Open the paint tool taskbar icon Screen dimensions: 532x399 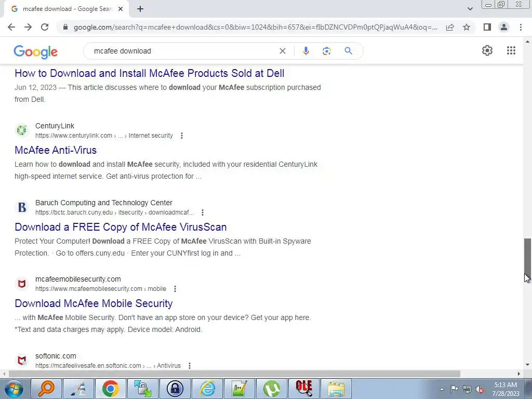[x=78, y=389]
